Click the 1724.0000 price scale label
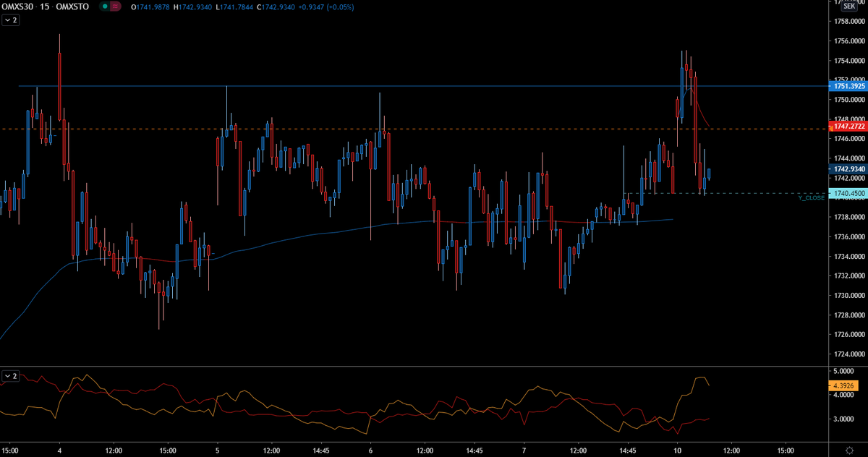This screenshot has width=868, height=457. [849, 354]
